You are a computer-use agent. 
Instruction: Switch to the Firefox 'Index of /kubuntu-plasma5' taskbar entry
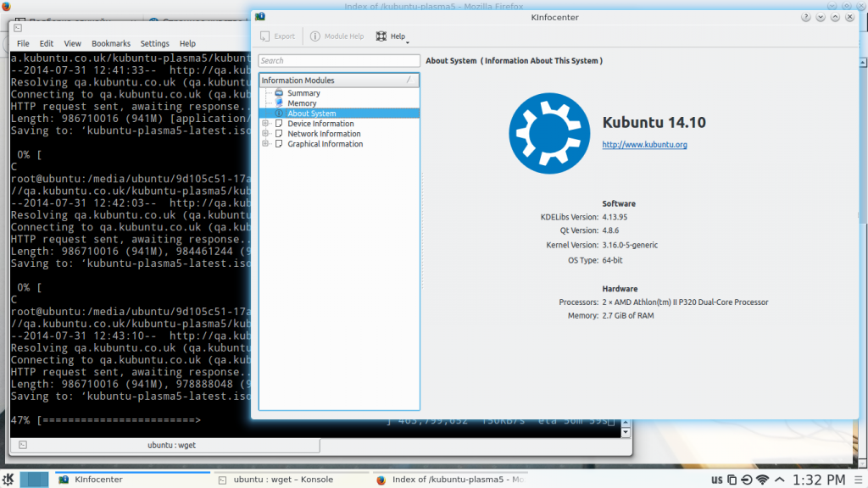tap(449, 480)
